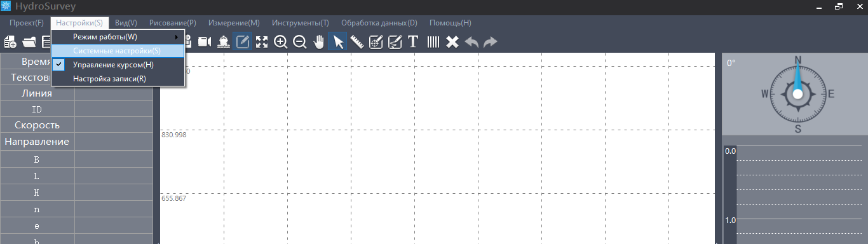Close the Настройки(S) menu

(x=79, y=22)
